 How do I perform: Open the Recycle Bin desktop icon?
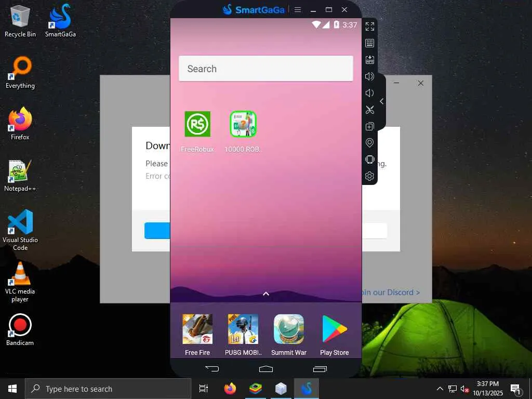point(20,21)
